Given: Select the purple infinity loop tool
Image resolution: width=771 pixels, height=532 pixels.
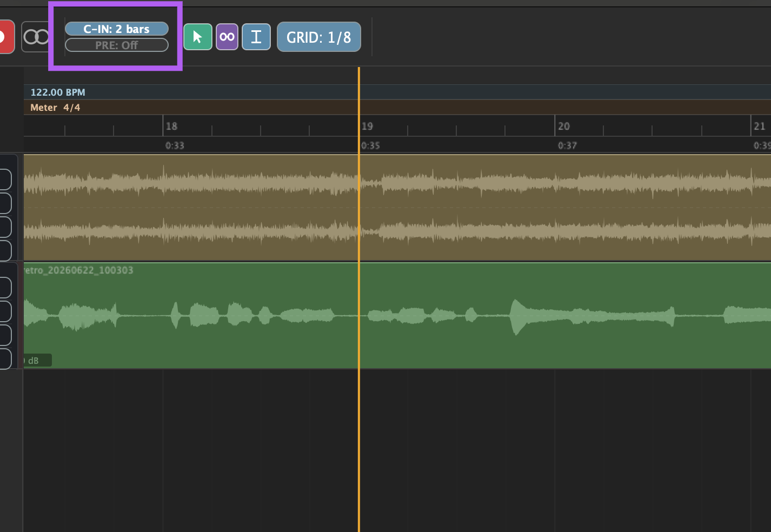Looking at the screenshot, I should [227, 37].
